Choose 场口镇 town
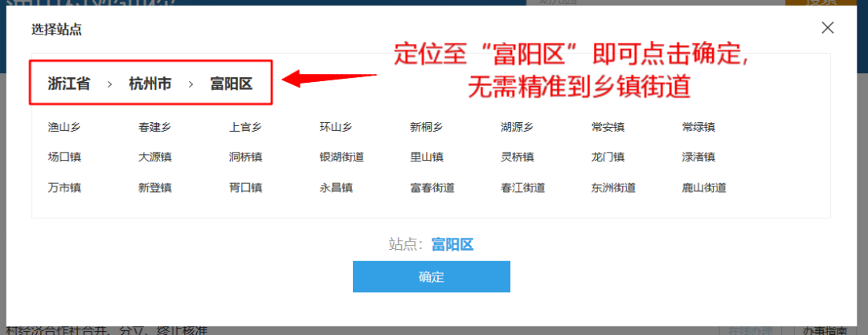The width and height of the screenshot is (868, 335). tap(65, 157)
